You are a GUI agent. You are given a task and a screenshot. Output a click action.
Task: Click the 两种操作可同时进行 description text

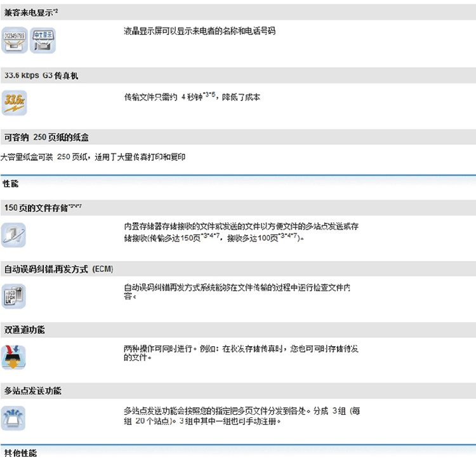click(x=241, y=352)
